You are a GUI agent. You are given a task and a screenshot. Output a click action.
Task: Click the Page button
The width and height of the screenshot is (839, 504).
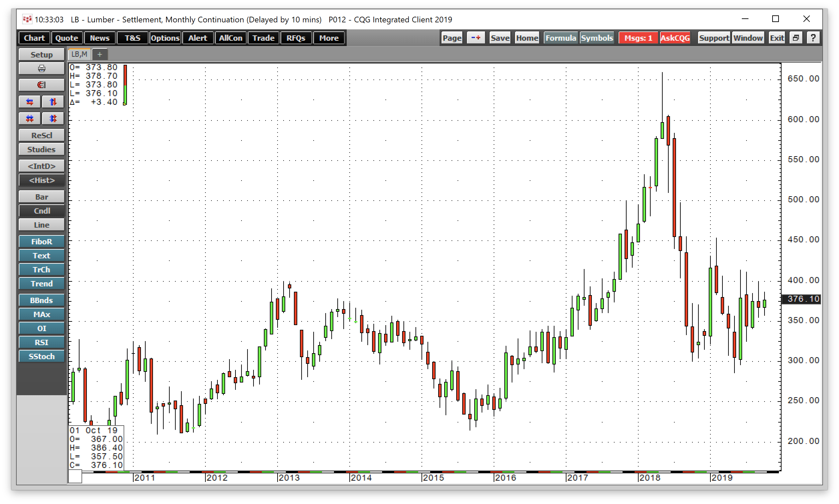452,38
